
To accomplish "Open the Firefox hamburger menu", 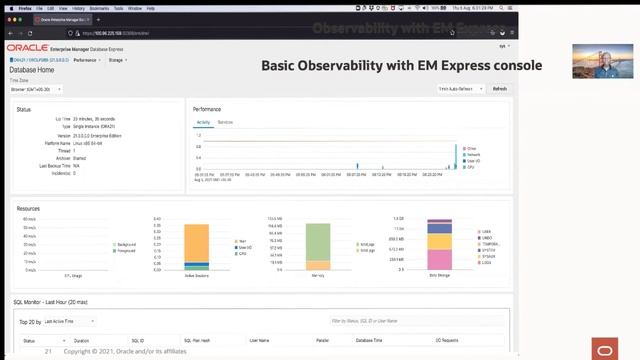I will click(512, 33).
